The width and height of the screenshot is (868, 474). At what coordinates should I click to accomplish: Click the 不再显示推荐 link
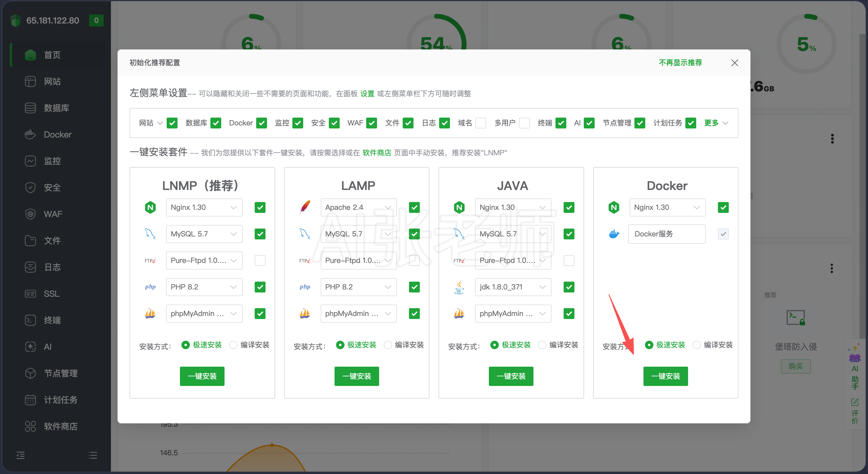click(680, 63)
